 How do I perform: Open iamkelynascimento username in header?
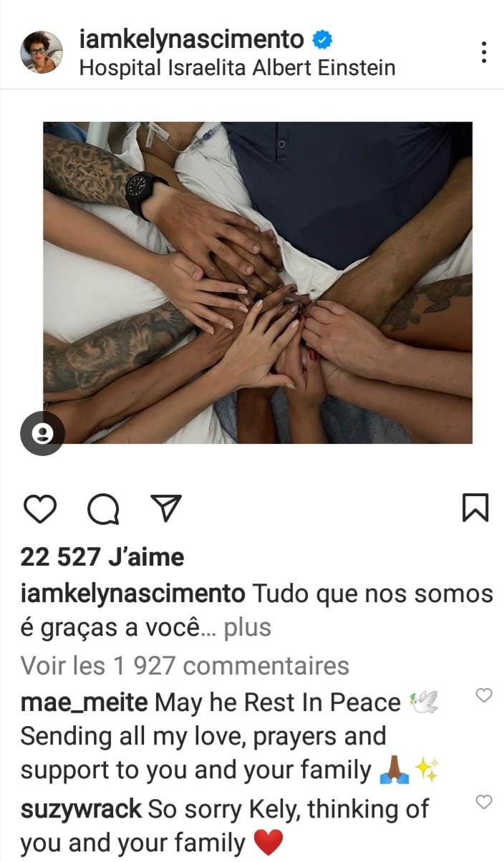tap(192, 39)
